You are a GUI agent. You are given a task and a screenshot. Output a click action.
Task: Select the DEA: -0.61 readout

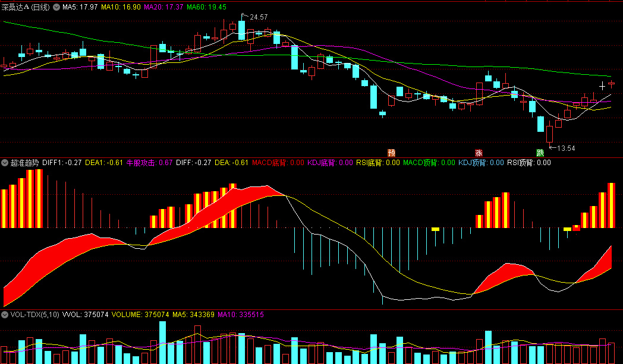[232, 163]
